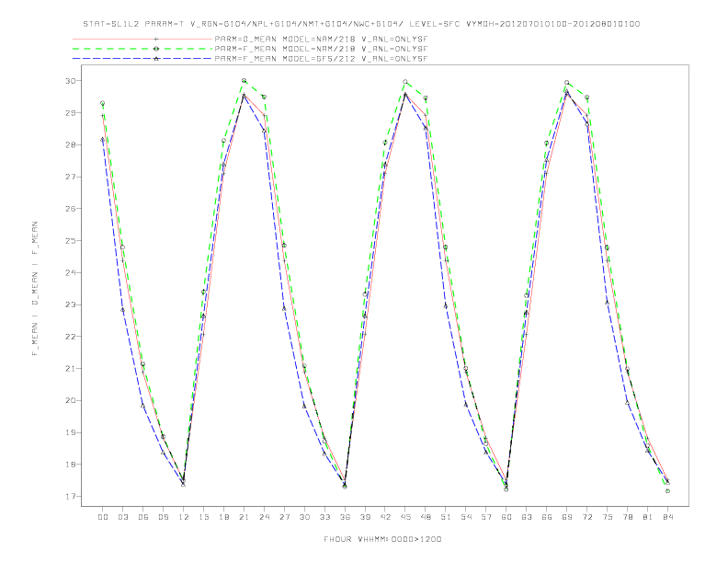The height and width of the screenshot is (563, 728).
Task: Click x-axis forecast hour label 81
Action: tap(648, 517)
